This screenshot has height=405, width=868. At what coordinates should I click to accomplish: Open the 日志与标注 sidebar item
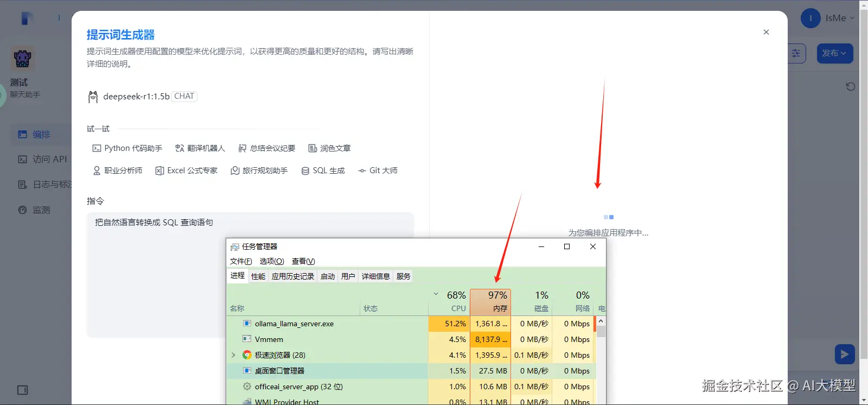44,185
